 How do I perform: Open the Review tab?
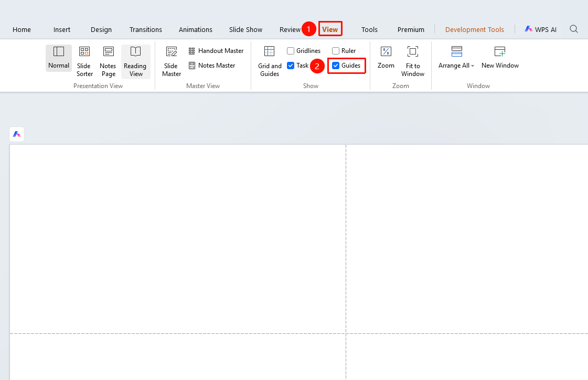pyautogui.click(x=290, y=29)
